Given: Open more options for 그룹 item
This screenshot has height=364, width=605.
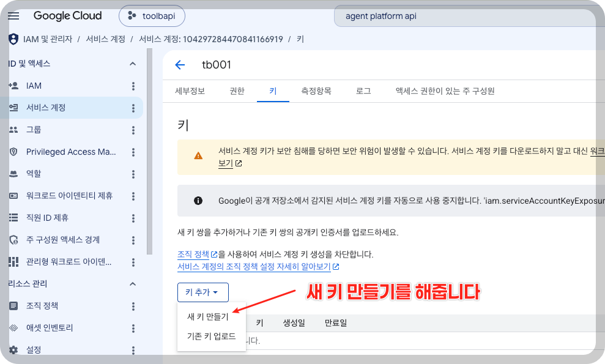Looking at the screenshot, I should pos(133,130).
